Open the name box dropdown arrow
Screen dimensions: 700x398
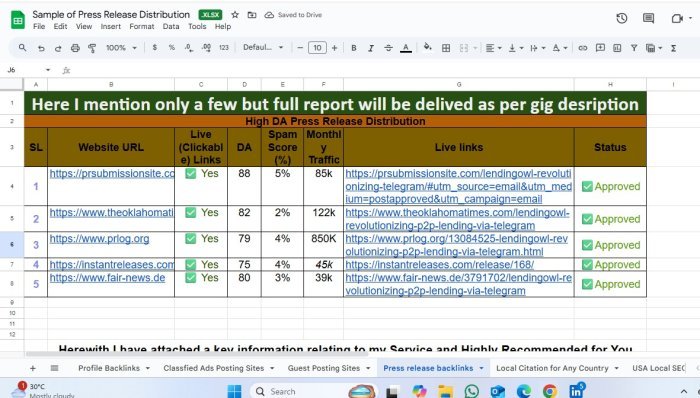pos(48,70)
